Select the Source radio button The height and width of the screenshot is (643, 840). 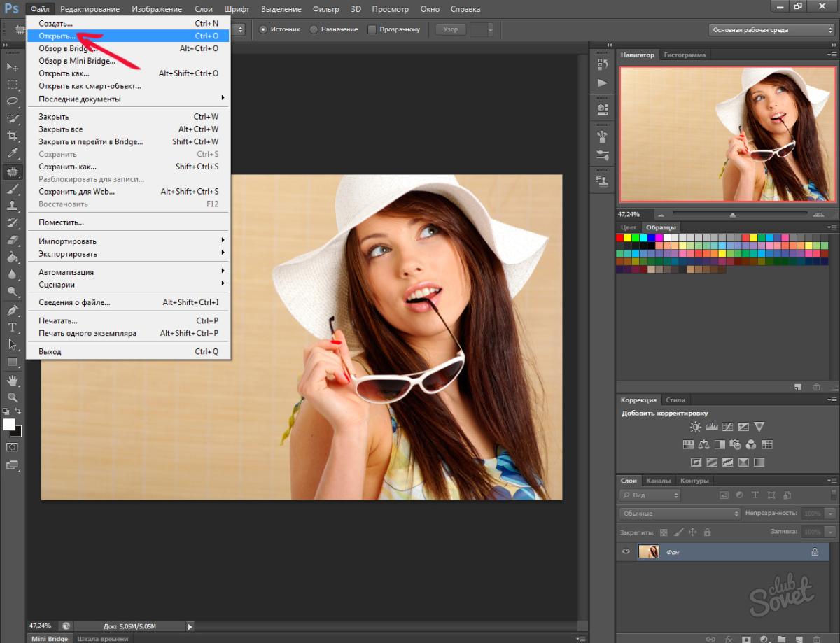point(264,29)
